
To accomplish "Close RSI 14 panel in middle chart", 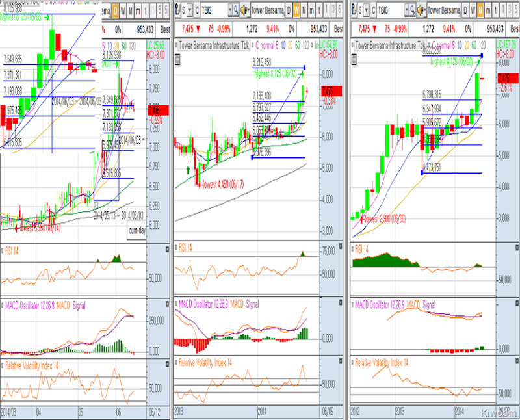I will click(341, 246).
